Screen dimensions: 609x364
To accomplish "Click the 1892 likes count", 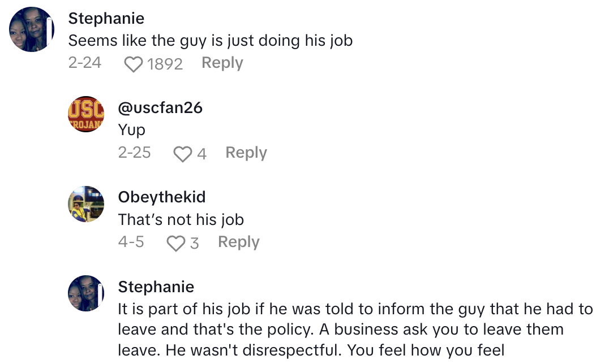I will [x=165, y=64].
